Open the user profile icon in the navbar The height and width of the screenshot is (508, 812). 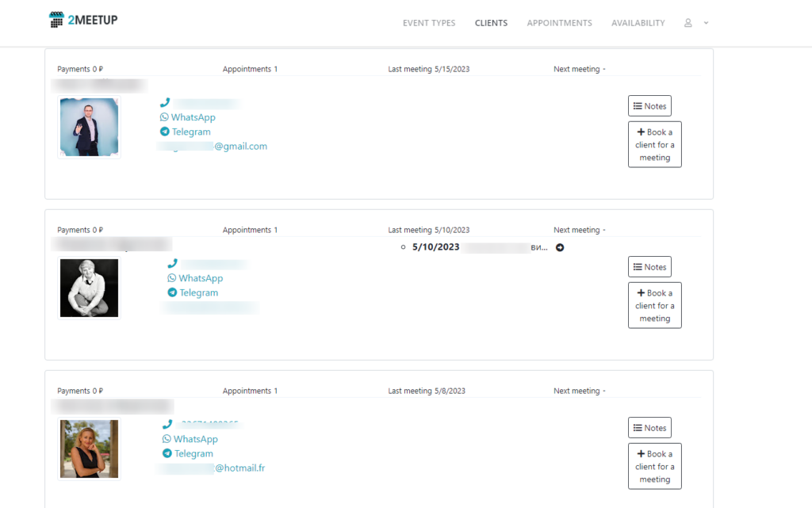point(687,23)
